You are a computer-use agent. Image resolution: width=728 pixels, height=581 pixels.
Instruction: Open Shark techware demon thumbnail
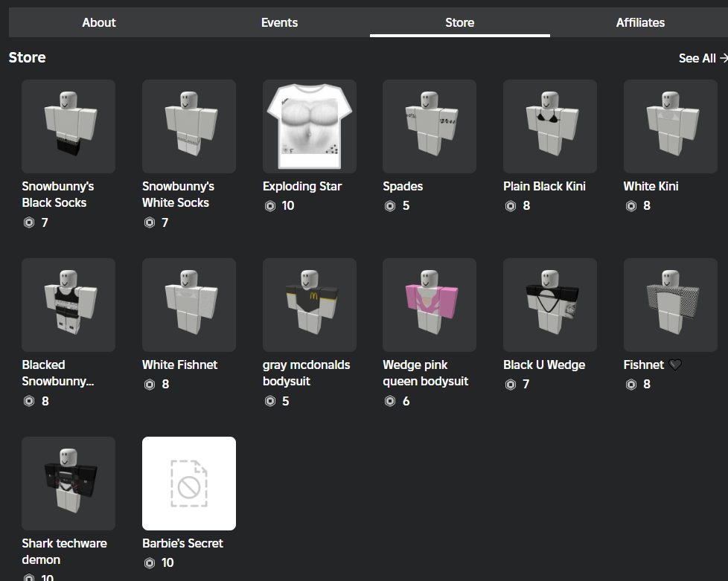[68, 484]
